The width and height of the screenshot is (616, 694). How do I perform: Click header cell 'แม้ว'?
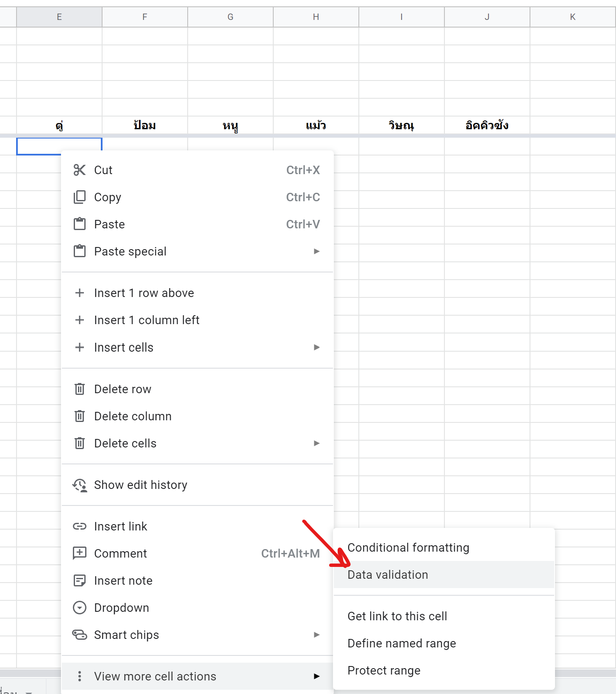click(316, 125)
